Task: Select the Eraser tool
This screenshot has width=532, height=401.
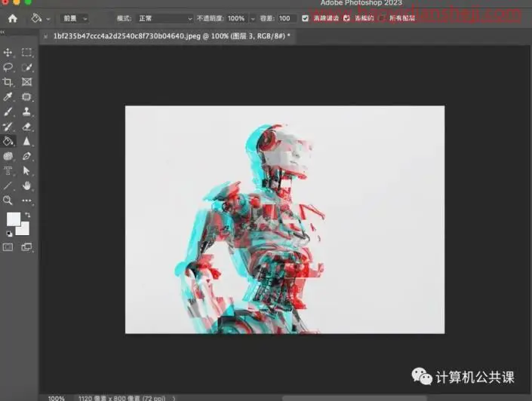Action: click(26, 127)
